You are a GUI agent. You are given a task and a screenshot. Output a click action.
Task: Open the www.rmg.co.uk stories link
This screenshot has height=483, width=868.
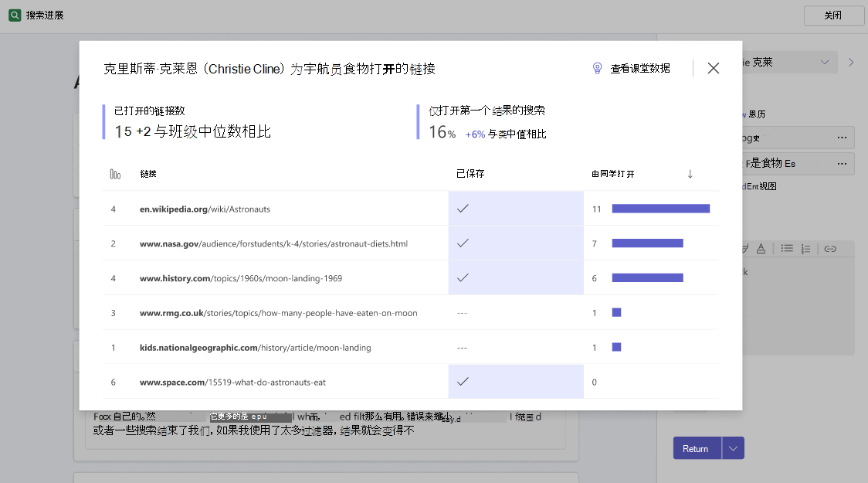pos(279,313)
